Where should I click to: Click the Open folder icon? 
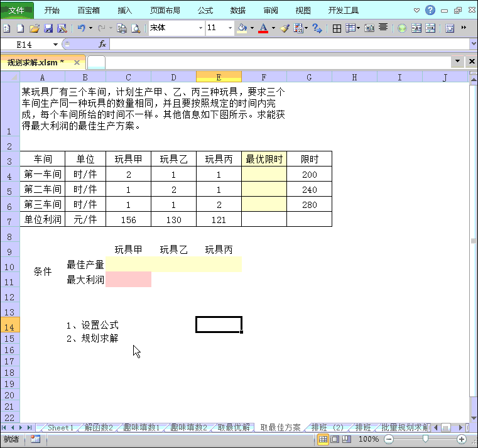click(35, 28)
